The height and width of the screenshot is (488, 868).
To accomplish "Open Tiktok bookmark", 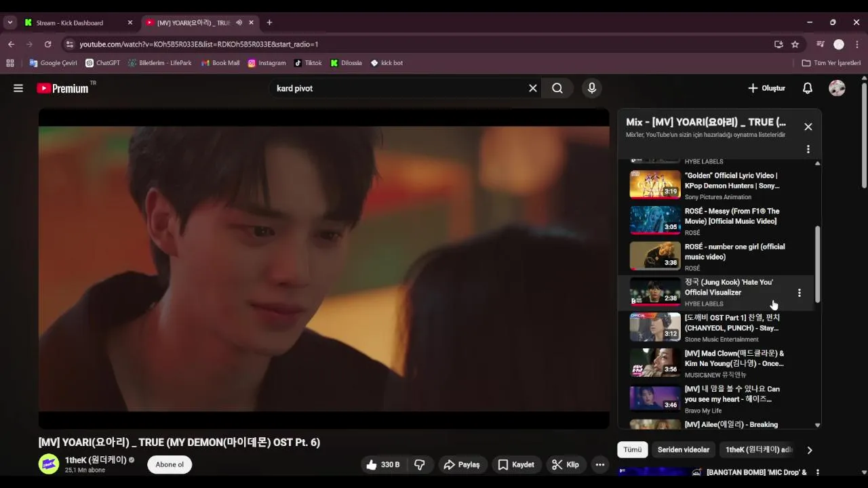I will [309, 63].
